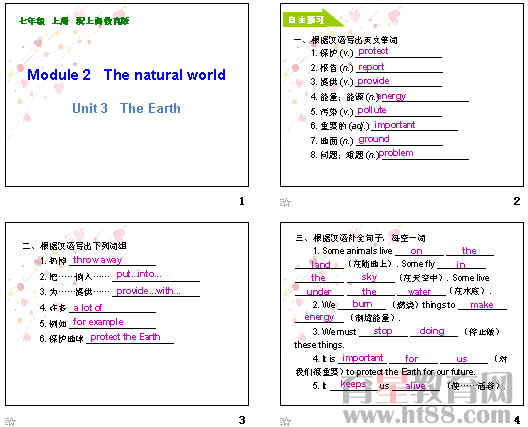Viewport: 528px width, 427px height.
Task: Click the phrase "a lot of" on slide 3
Action: click(x=88, y=307)
